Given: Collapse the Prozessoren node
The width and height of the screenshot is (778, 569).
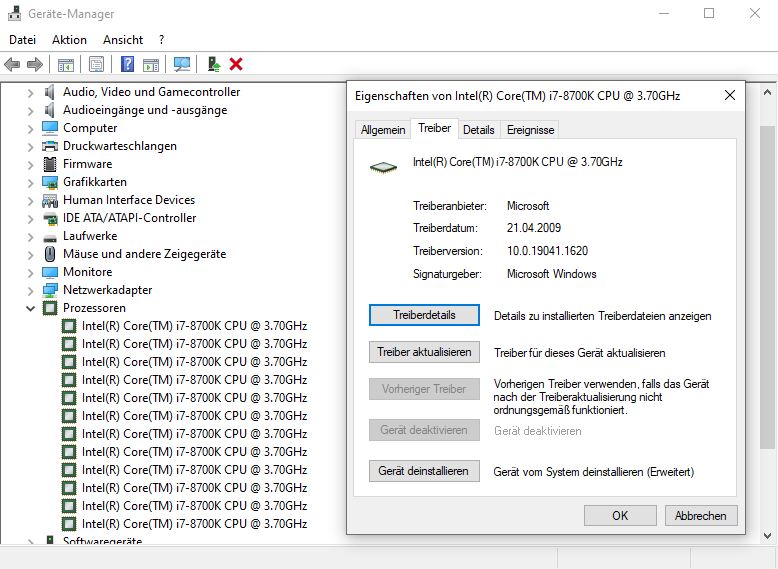Looking at the screenshot, I should [30, 309].
